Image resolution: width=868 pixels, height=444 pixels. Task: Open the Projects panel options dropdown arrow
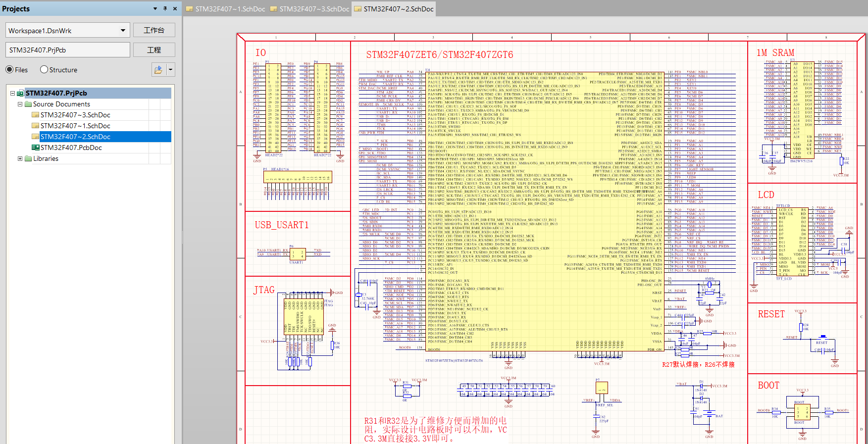click(x=155, y=8)
